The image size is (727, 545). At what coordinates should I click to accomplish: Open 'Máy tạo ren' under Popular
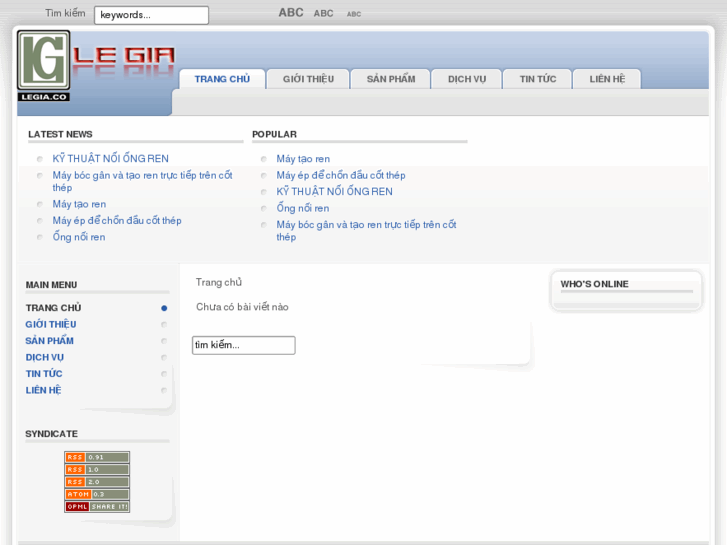303,159
